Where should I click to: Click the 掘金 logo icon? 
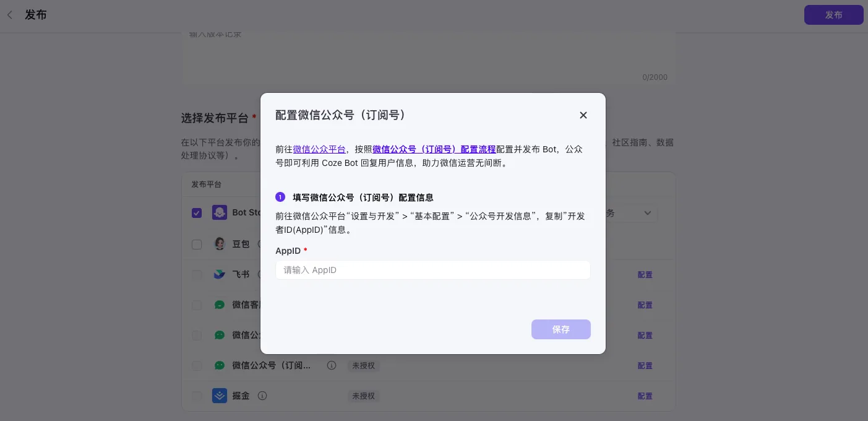[220, 396]
